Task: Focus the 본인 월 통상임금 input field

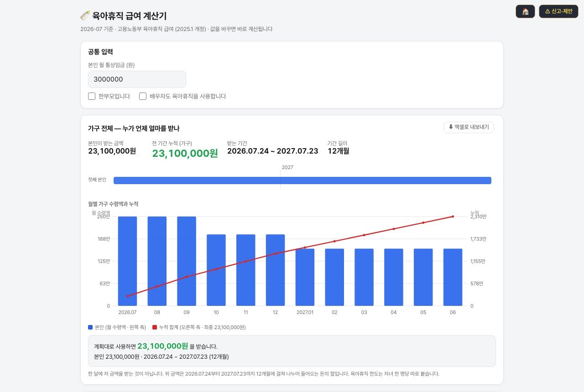Action: (x=137, y=79)
